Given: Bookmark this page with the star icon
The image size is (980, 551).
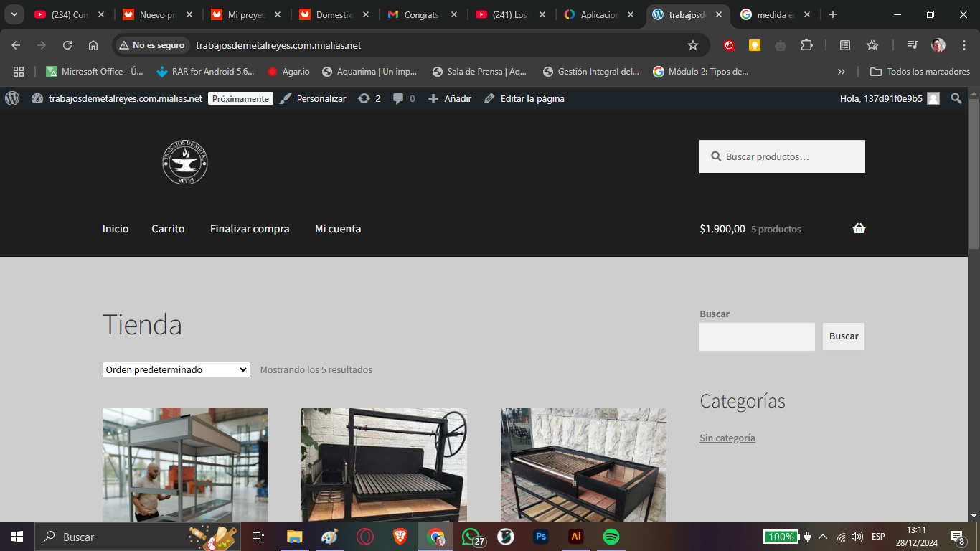Looking at the screenshot, I should click(692, 45).
